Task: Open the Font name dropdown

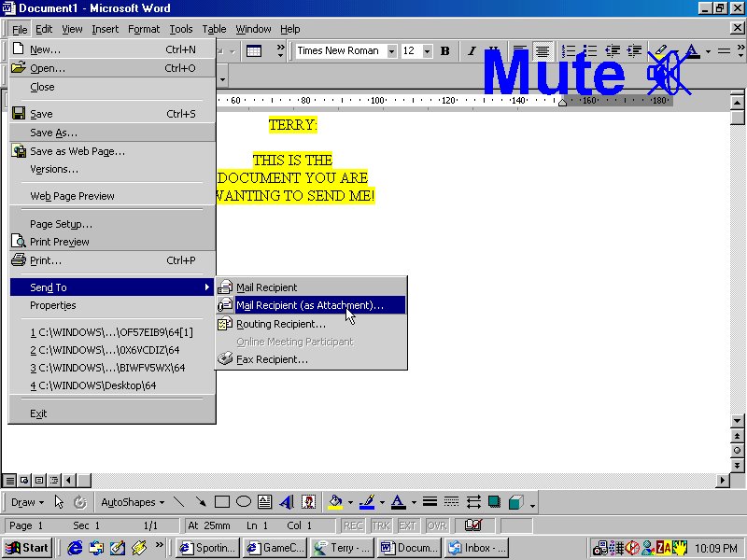Action: click(x=391, y=51)
